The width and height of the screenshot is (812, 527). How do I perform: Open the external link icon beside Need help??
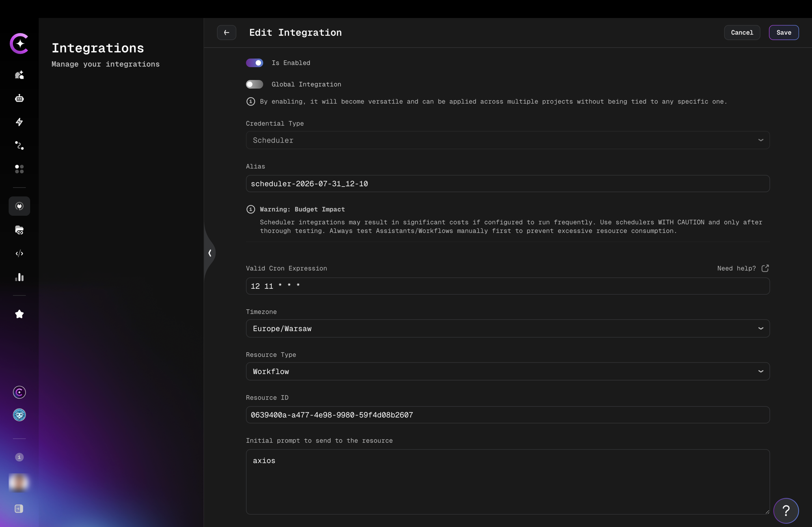pos(765,268)
